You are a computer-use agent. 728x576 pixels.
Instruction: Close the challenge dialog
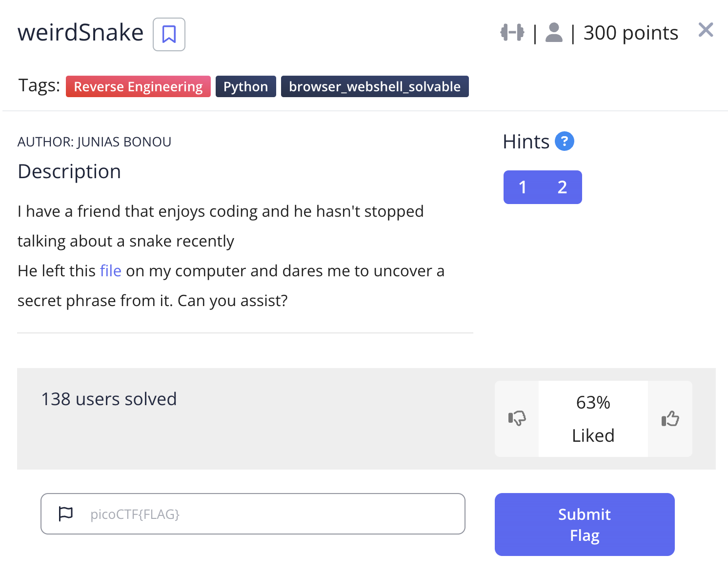[x=706, y=30]
